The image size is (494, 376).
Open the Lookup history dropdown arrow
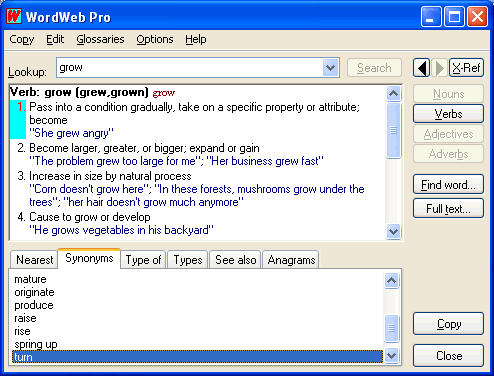pyautogui.click(x=331, y=68)
